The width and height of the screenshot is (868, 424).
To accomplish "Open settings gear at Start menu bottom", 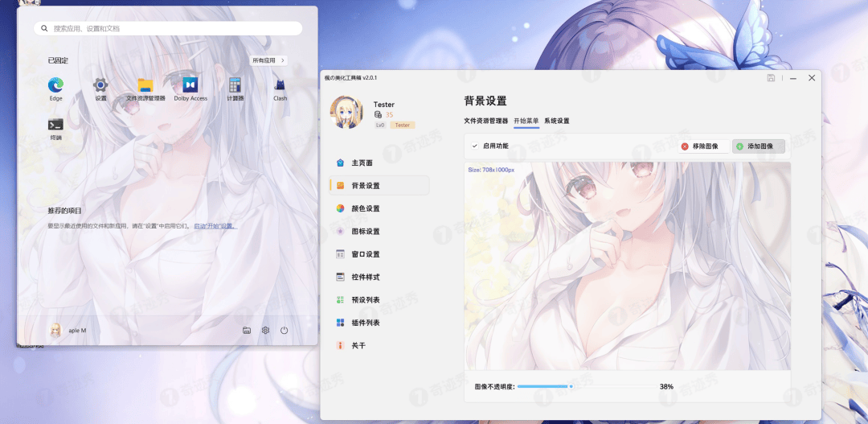I will pos(265,331).
